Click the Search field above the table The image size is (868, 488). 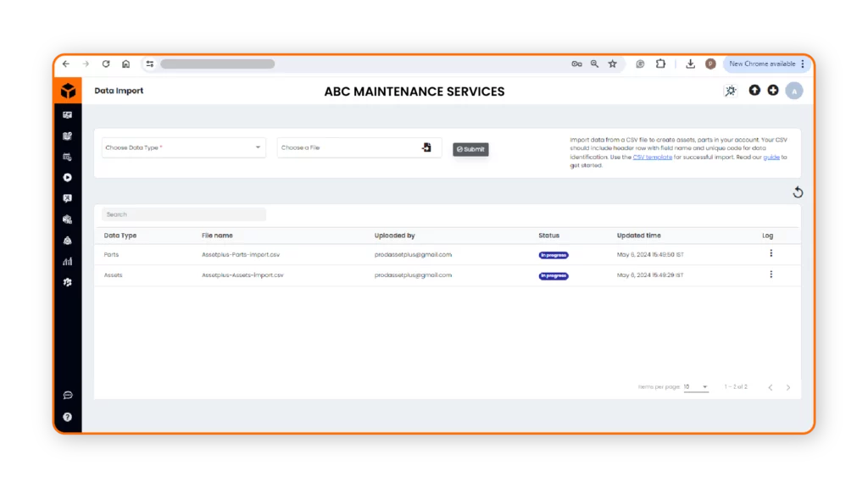point(184,214)
